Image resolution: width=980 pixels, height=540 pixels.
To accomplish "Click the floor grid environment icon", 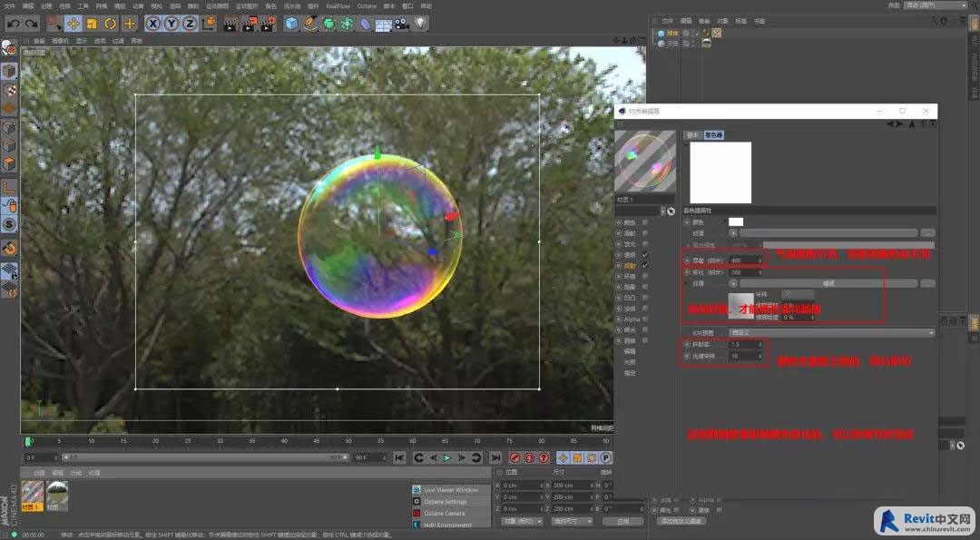I will [x=384, y=24].
